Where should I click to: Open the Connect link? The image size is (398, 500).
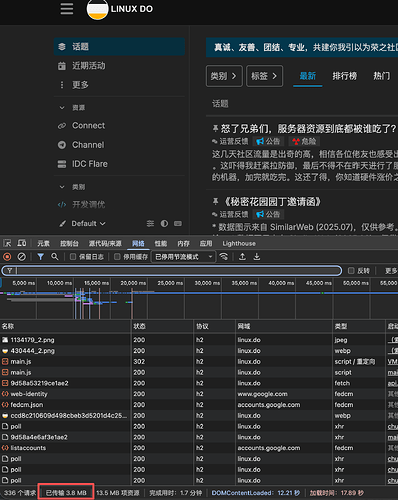[88, 125]
